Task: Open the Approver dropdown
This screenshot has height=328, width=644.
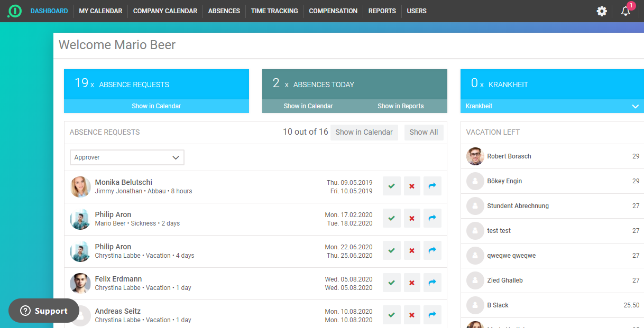Action: pos(127,157)
